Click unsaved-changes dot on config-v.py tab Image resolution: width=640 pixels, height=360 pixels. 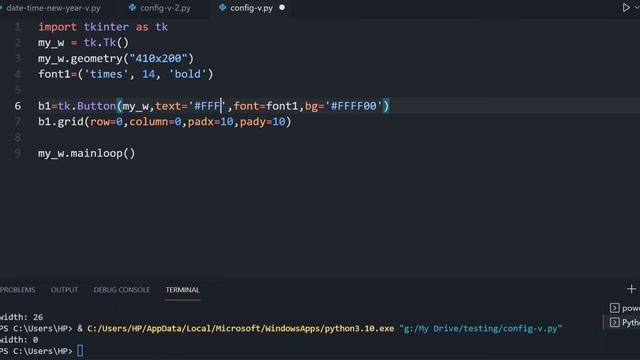point(282,8)
